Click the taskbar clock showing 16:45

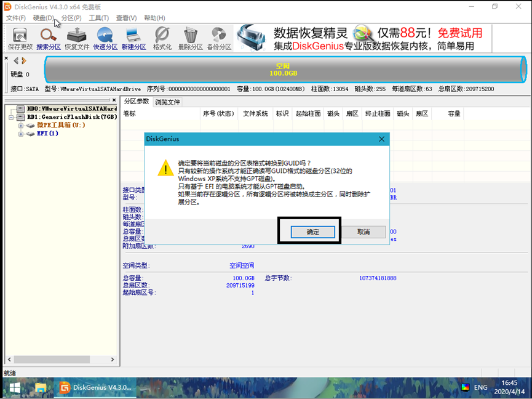pyautogui.click(x=509, y=387)
